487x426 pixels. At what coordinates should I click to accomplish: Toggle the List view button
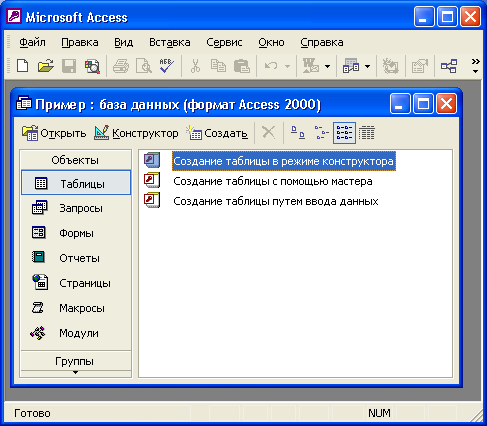(x=344, y=133)
